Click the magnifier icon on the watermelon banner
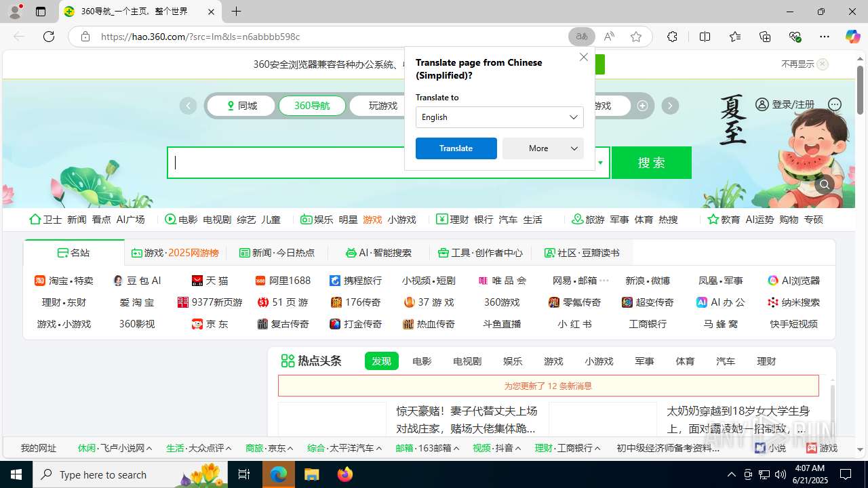 point(825,184)
